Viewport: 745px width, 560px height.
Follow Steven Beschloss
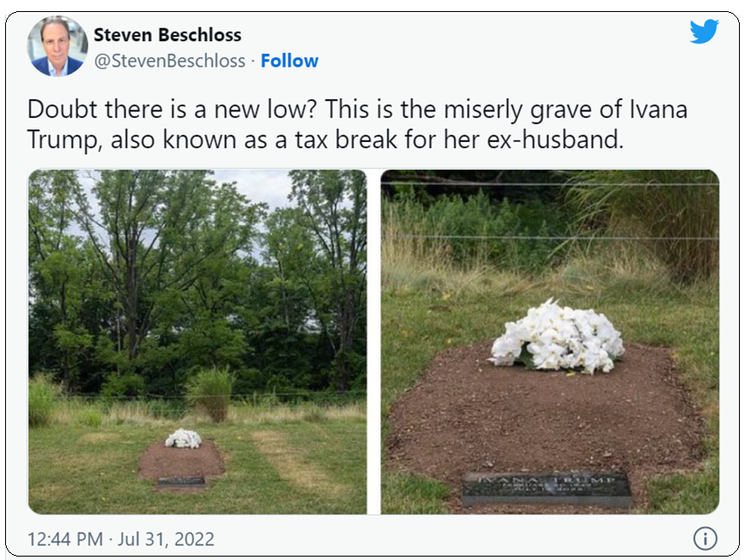[x=289, y=61]
